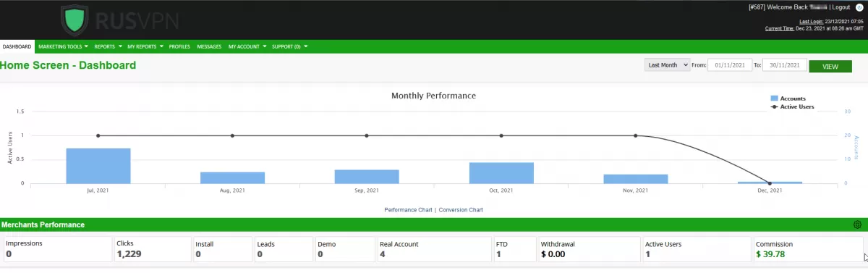This screenshot has height=273, width=868.
Task: Open the Profiles menu item
Action: tap(179, 46)
